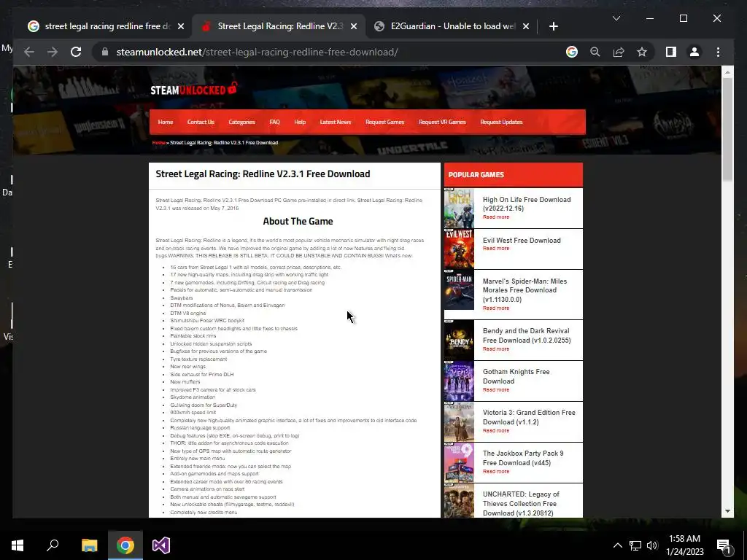This screenshot has width=747, height=560.
Task: Open the zoom magnifier in address bar
Action: point(595,52)
